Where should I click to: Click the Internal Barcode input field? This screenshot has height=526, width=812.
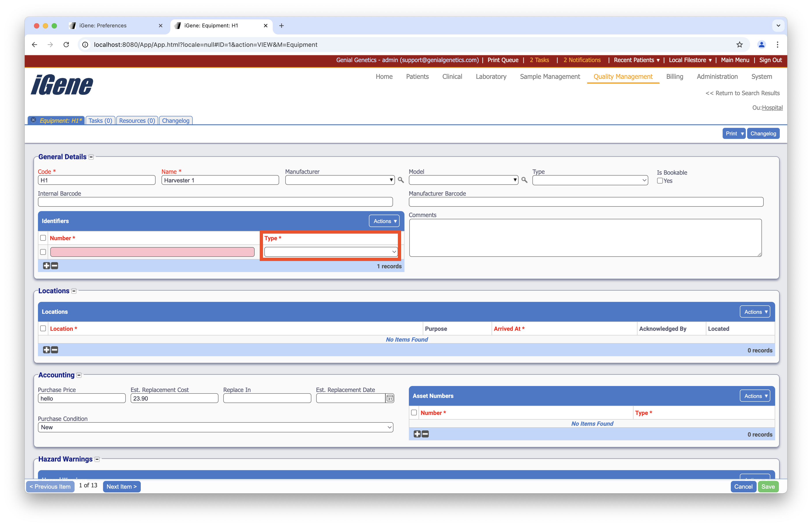tap(215, 202)
